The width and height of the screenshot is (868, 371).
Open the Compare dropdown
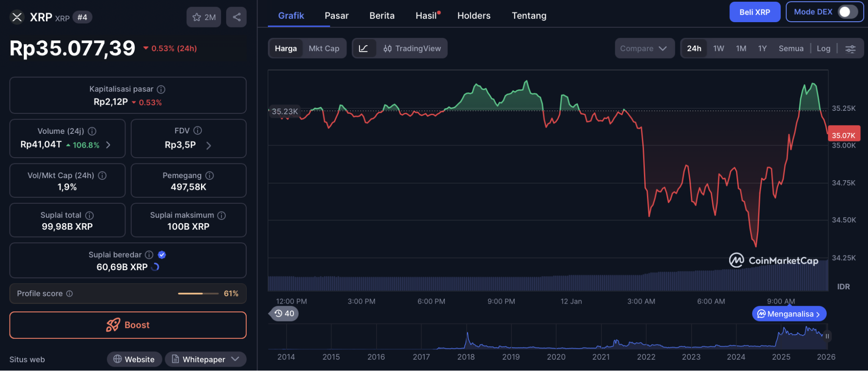click(644, 49)
